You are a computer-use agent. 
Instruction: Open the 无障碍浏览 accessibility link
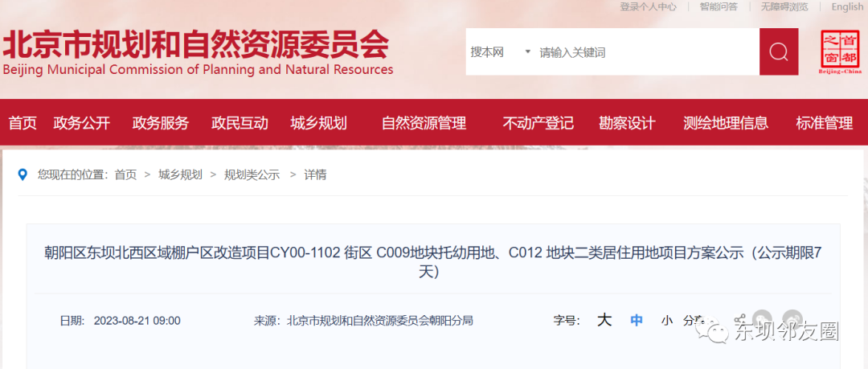coord(784,7)
